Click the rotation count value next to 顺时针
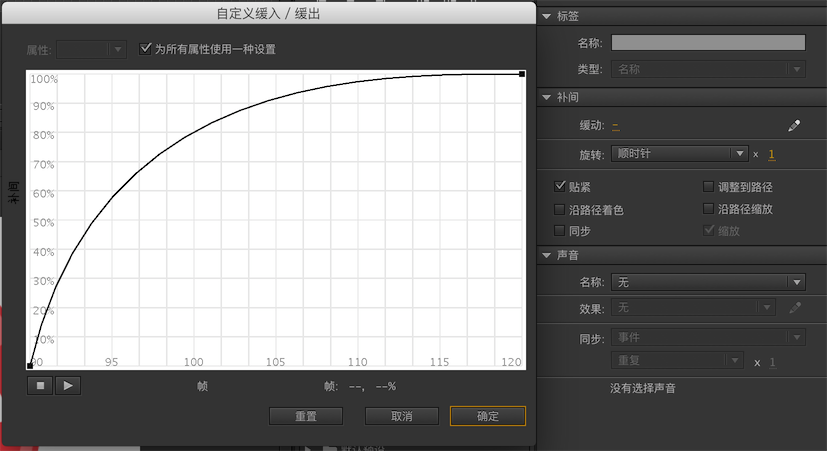 click(x=772, y=155)
